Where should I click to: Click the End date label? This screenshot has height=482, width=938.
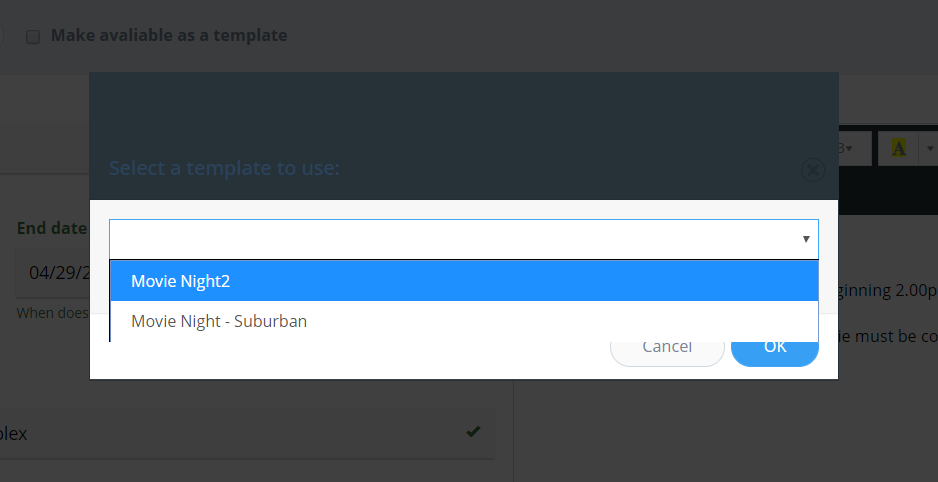click(x=52, y=228)
